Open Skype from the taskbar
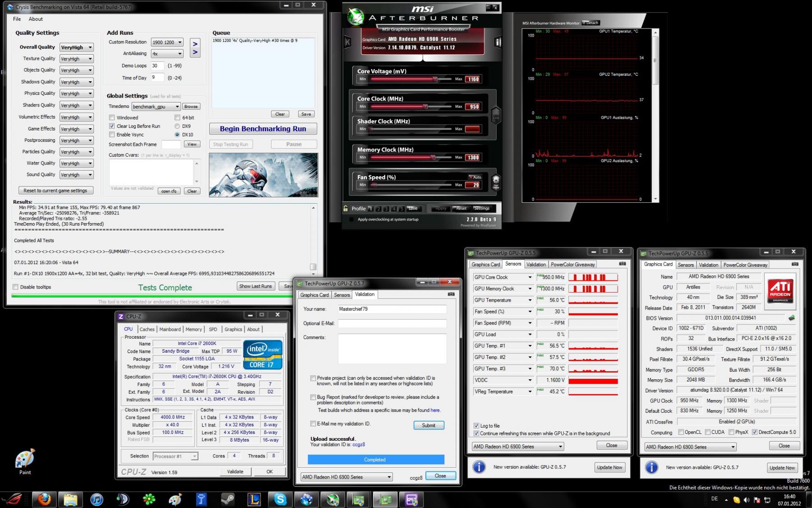This screenshot has width=812, height=508. tap(280, 499)
